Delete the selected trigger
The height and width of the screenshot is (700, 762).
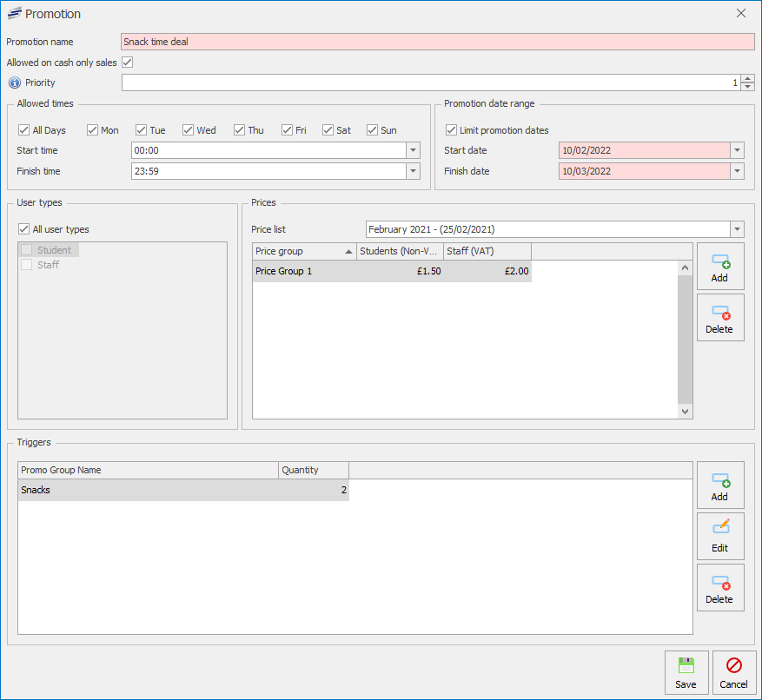[719, 588]
